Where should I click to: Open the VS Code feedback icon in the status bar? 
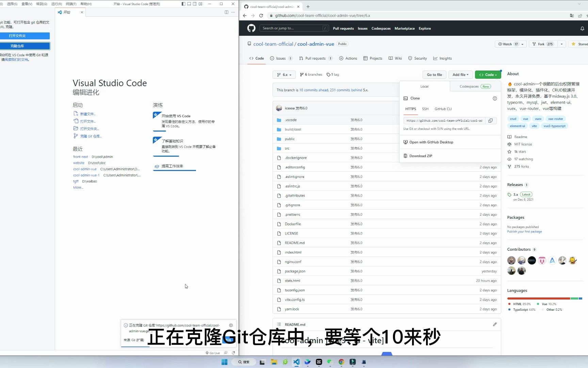coord(226,353)
